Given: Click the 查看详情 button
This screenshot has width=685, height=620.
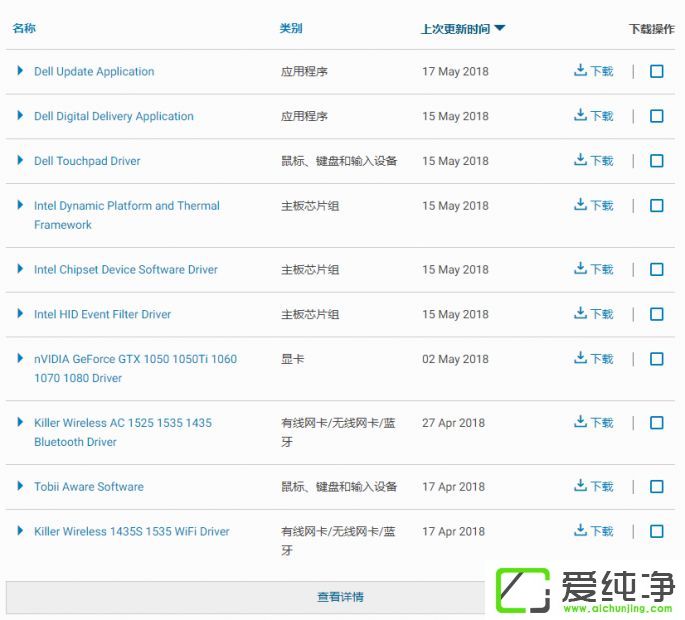Looking at the screenshot, I should click(x=340, y=597).
